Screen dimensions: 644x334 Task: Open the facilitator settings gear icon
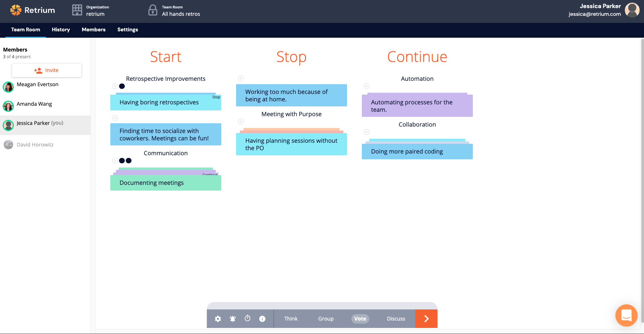coord(218,319)
